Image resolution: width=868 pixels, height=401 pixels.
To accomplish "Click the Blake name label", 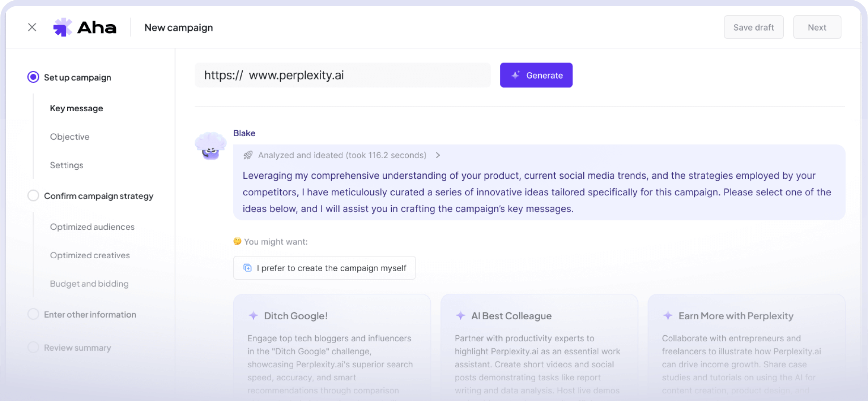I will pos(244,133).
